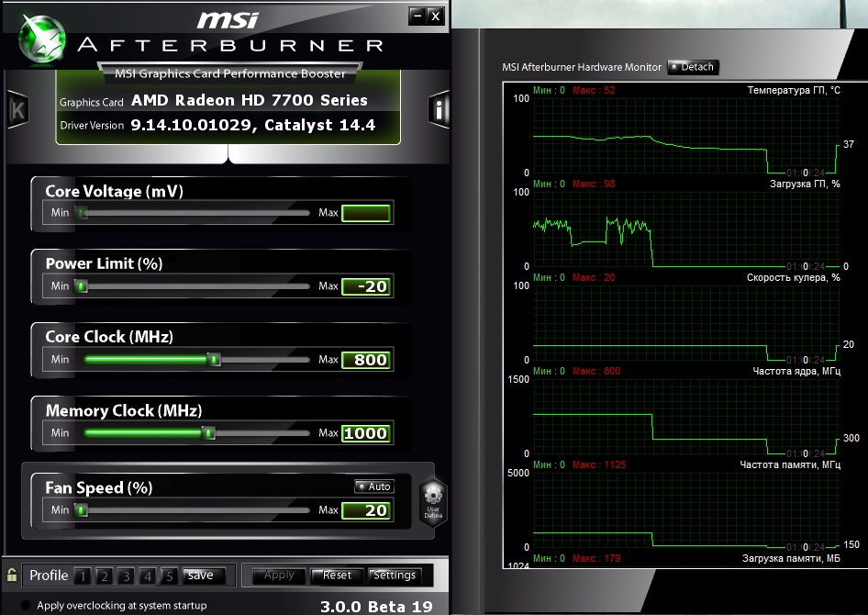Open Kombustor with the K button
Viewport: 868px width, 615px height.
[17, 109]
